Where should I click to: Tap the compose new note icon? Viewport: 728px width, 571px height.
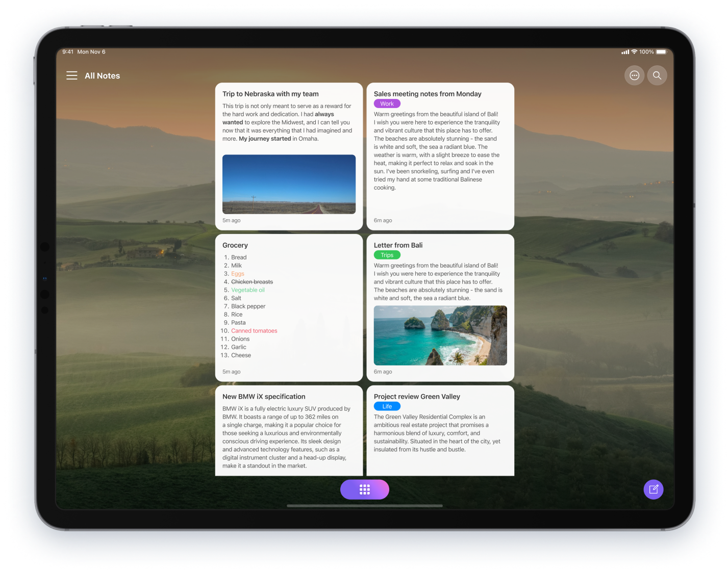pyautogui.click(x=653, y=489)
